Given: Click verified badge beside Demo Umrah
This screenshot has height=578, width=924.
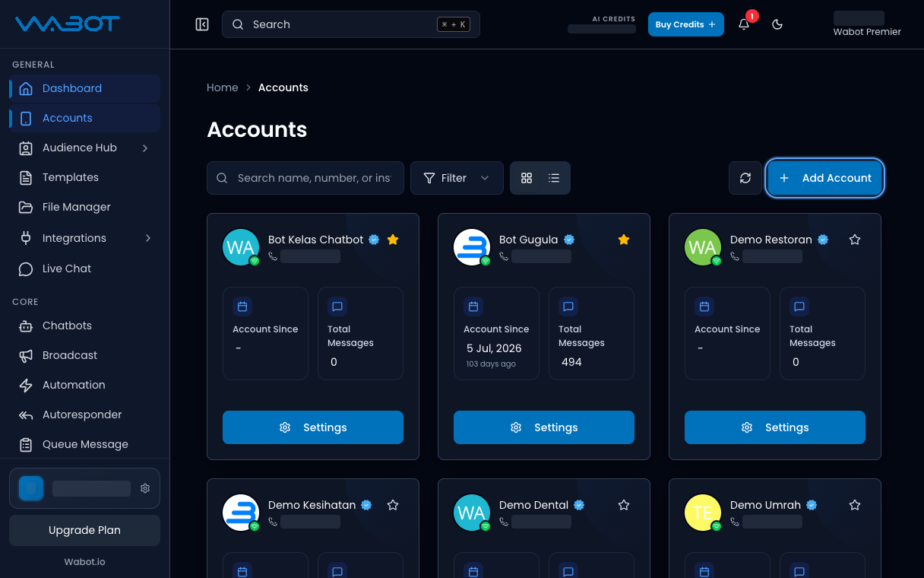Looking at the screenshot, I should tap(812, 505).
